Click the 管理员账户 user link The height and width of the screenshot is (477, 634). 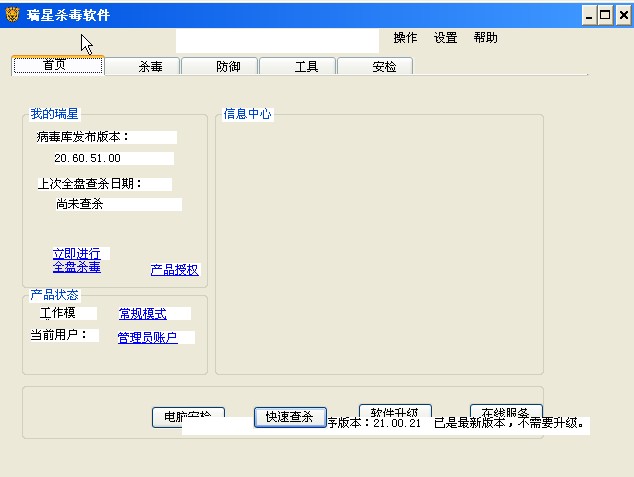[148, 337]
